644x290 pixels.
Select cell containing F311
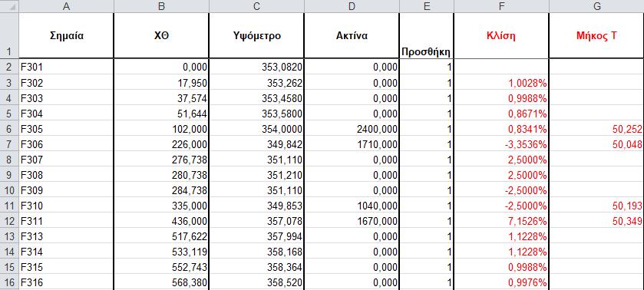pyautogui.click(x=66, y=222)
